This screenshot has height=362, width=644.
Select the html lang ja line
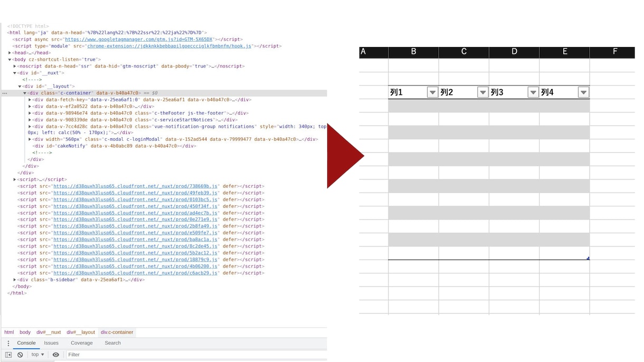tap(107, 33)
